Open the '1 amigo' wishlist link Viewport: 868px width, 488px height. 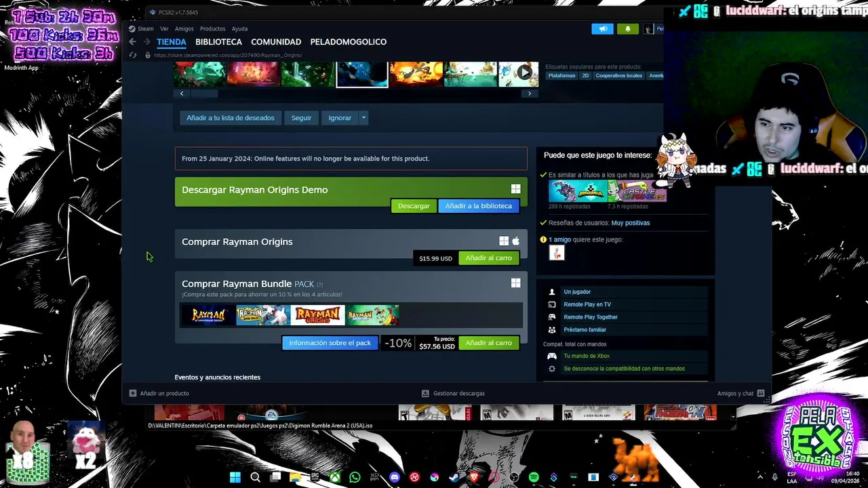(559, 240)
